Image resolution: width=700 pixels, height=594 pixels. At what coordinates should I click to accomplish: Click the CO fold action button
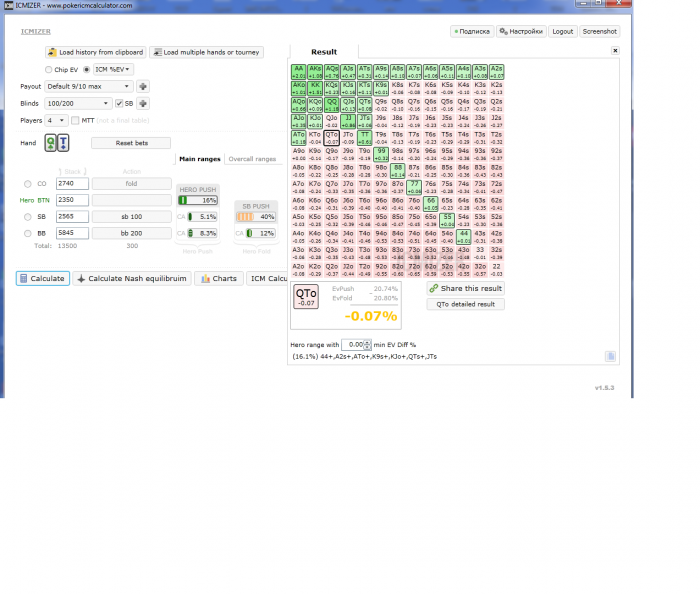132,183
